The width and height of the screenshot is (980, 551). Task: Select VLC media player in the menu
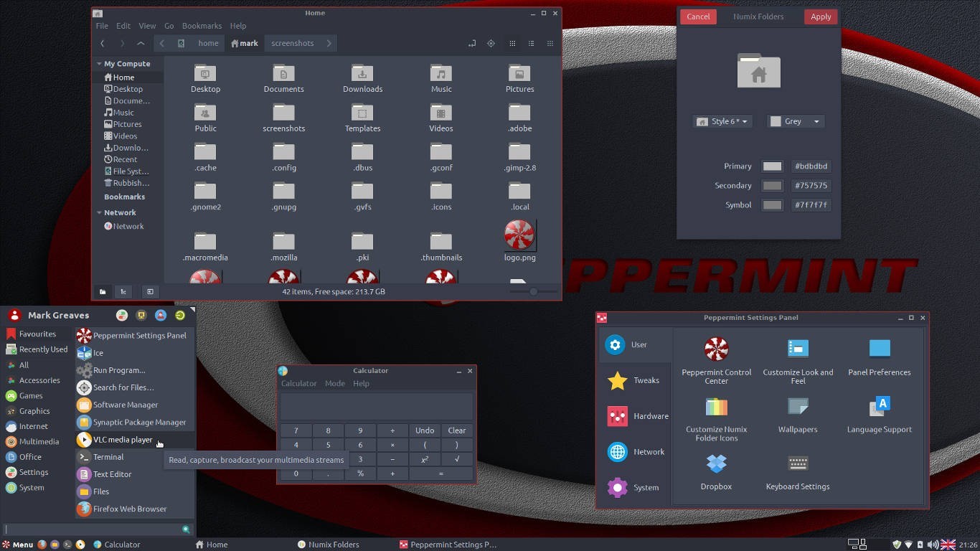134,440
